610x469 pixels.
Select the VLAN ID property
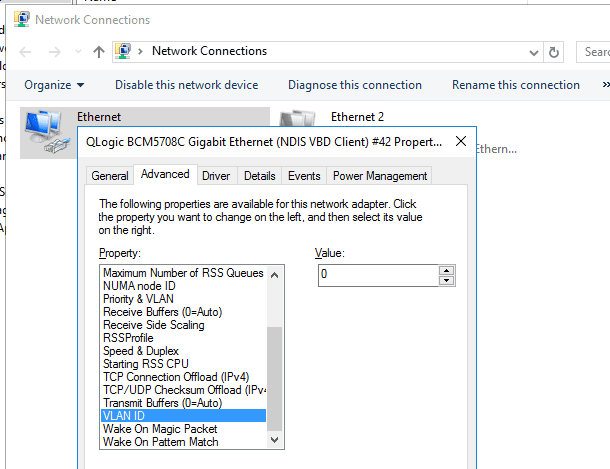[183, 416]
